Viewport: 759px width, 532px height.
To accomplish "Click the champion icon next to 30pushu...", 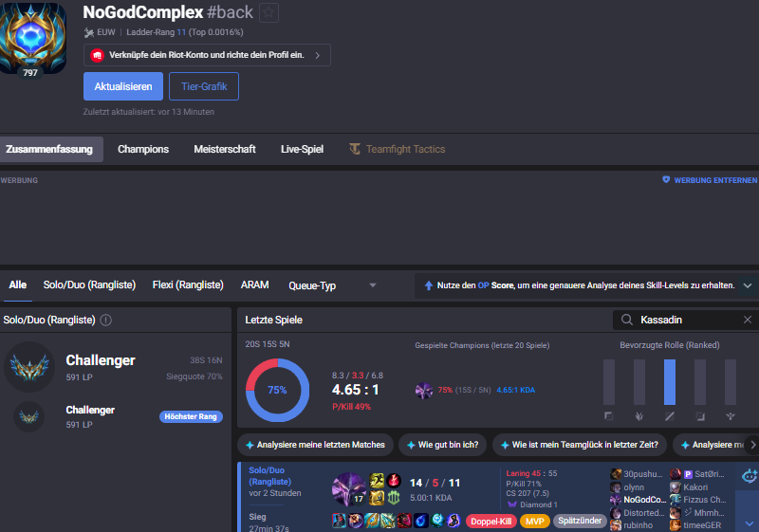I will point(616,474).
